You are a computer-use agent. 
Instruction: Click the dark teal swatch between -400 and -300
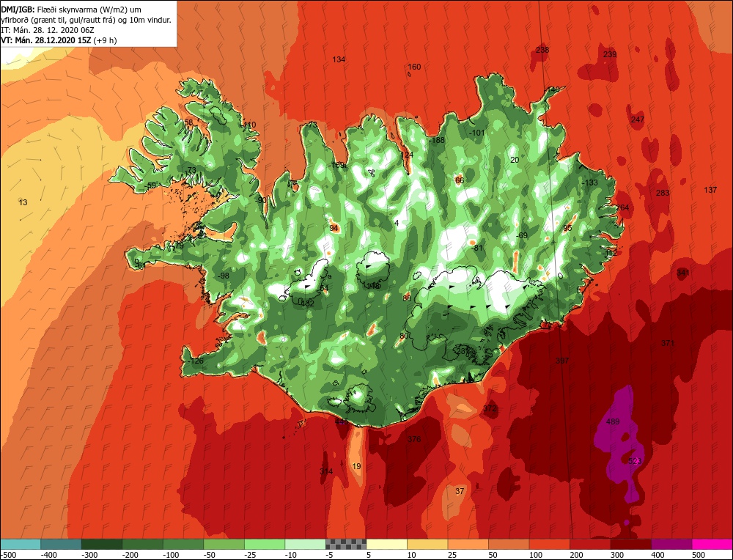62,544
